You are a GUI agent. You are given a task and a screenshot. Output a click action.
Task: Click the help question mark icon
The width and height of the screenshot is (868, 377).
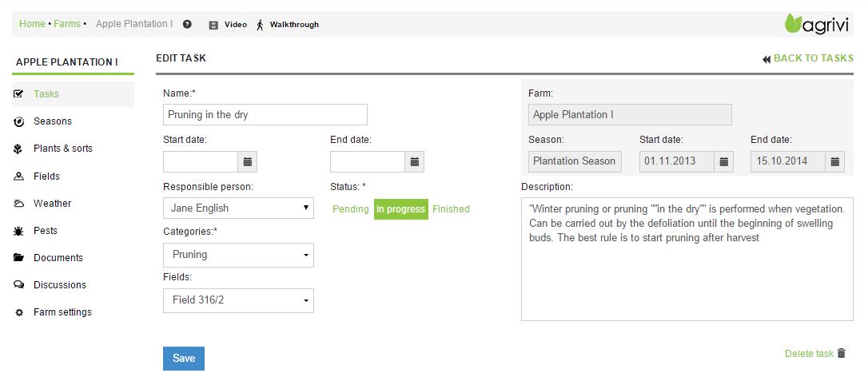187,25
